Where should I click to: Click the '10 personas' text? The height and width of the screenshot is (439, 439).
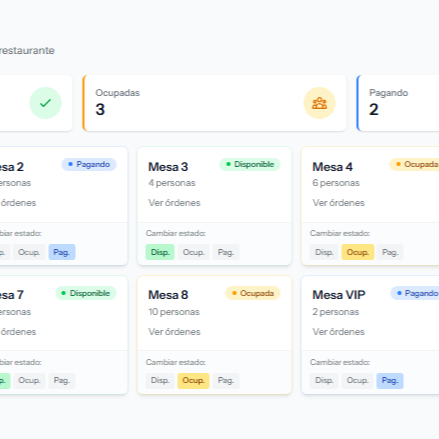pyautogui.click(x=174, y=312)
